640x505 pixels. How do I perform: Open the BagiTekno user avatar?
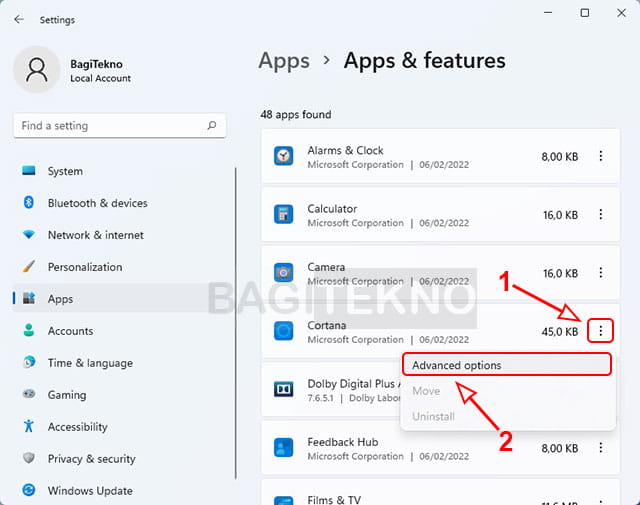pyautogui.click(x=37, y=70)
